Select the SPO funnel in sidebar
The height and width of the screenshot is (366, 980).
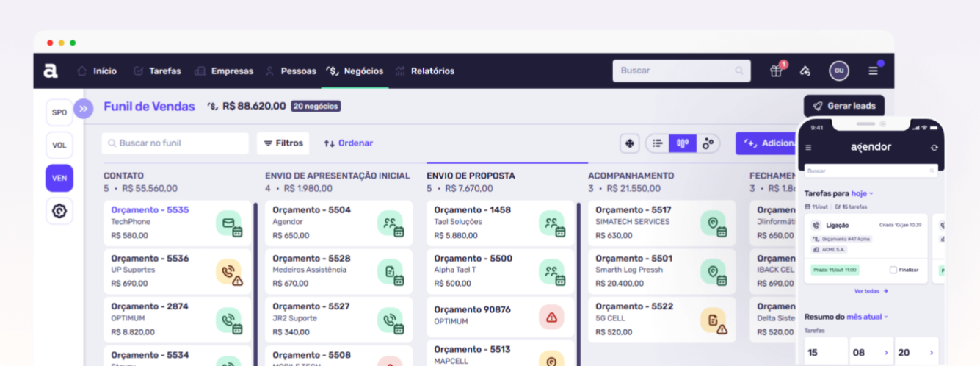click(x=59, y=112)
